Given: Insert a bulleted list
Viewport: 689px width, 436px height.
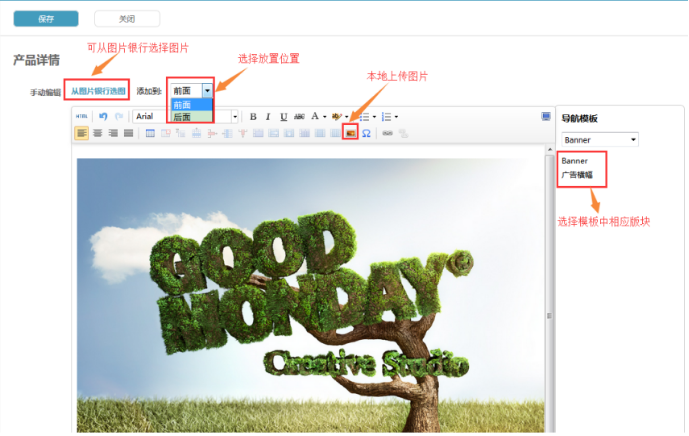Looking at the screenshot, I should tap(365, 116).
